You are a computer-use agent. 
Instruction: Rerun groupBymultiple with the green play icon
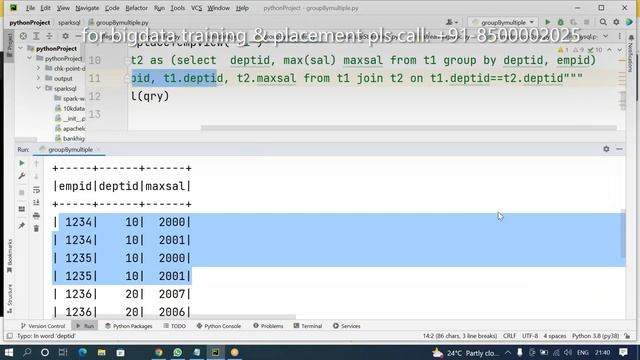22,163
